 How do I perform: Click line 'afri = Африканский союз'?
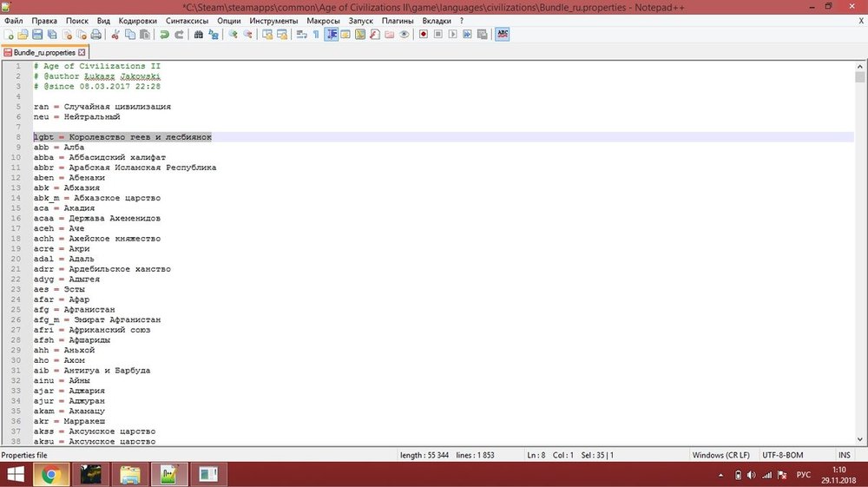coord(92,330)
